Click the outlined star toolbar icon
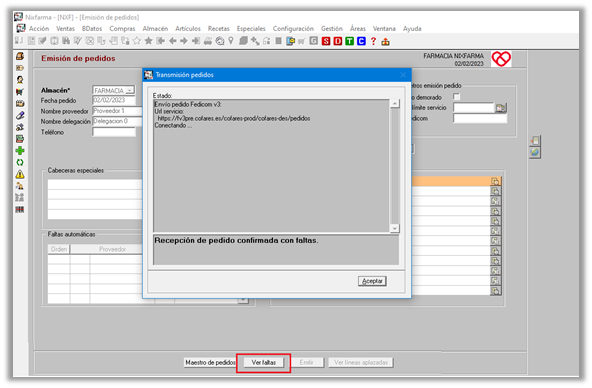The image size is (592, 388). point(137,41)
